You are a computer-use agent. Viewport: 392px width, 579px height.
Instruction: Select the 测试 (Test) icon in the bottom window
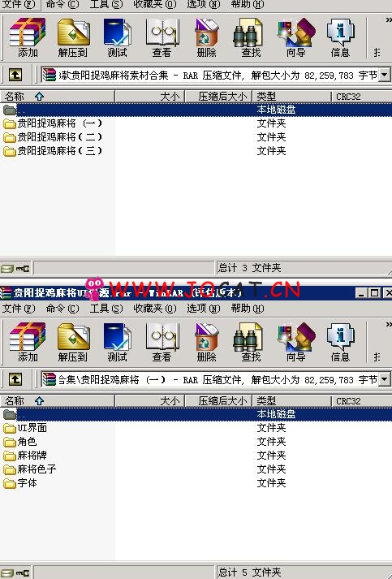[x=118, y=342]
